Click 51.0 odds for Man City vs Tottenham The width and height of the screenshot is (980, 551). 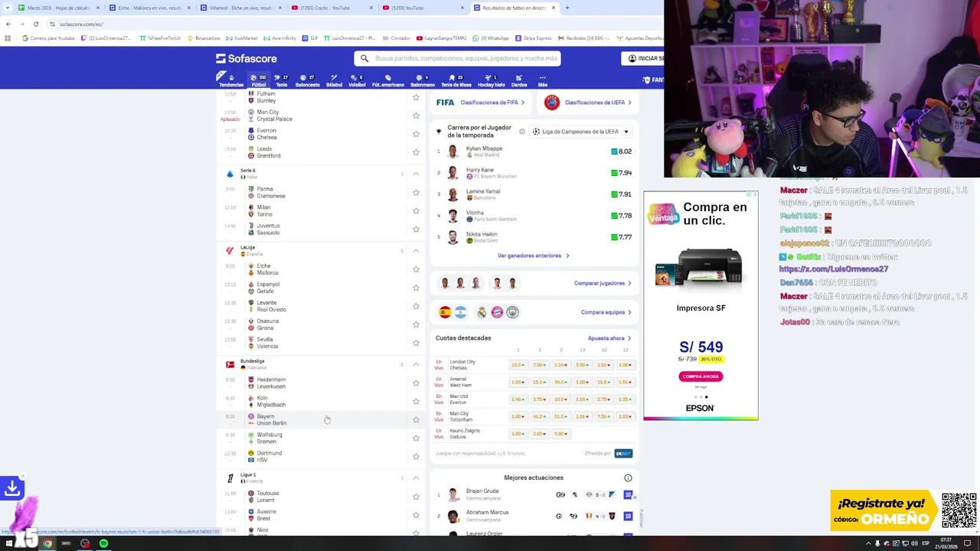pos(560,416)
